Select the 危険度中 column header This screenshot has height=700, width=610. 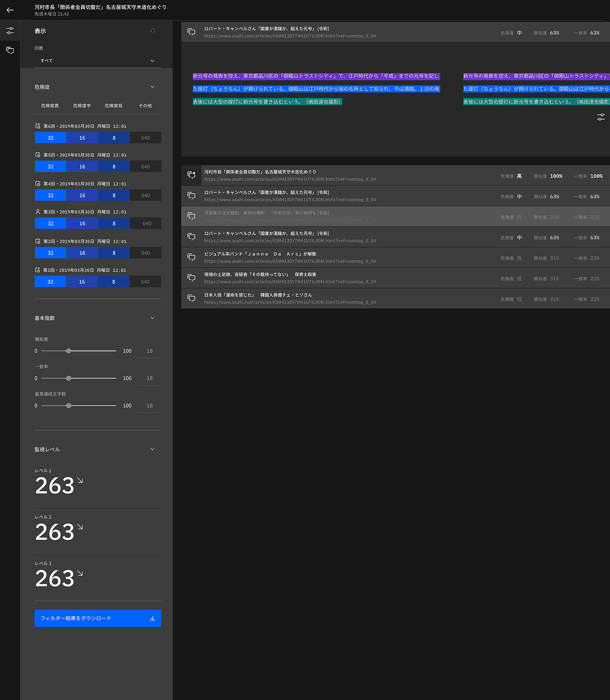82,106
